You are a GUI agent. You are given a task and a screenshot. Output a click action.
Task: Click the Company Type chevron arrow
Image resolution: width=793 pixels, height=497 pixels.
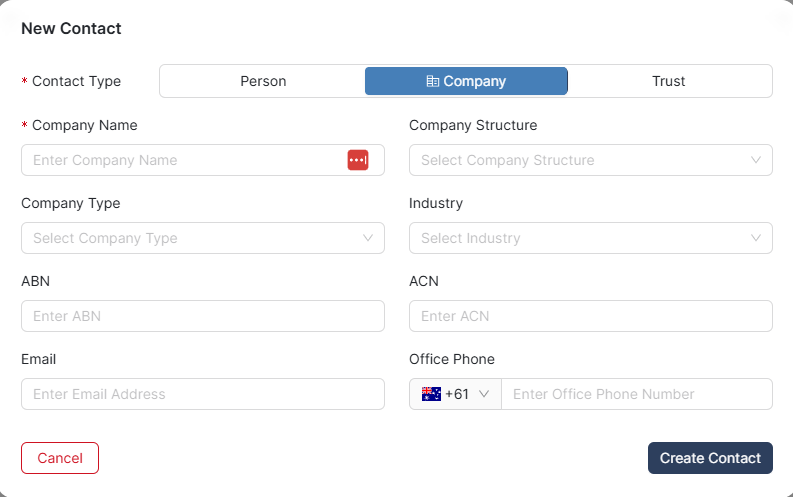coord(368,238)
